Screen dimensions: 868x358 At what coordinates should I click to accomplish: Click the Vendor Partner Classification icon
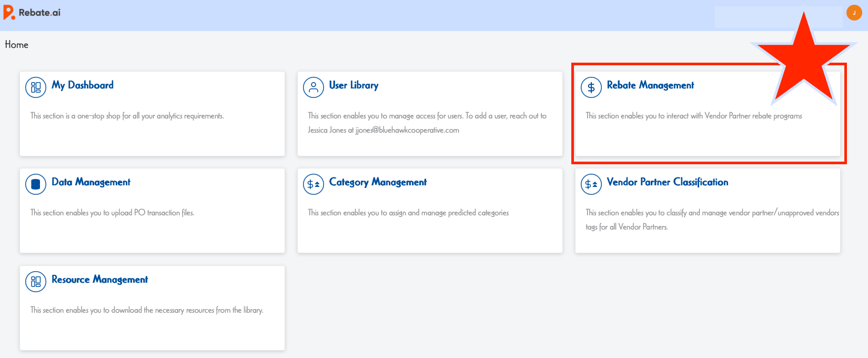pyautogui.click(x=591, y=184)
